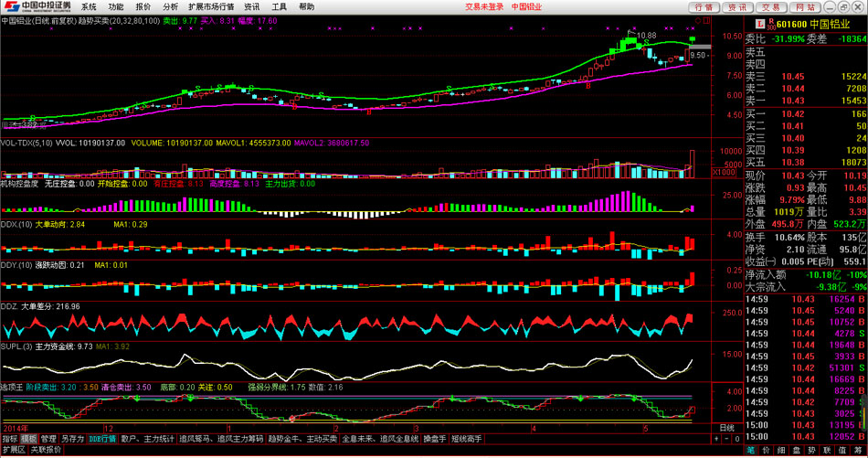Click the 行情 button at top right
Image resolution: width=868 pixels, height=458 pixels.
704,6
